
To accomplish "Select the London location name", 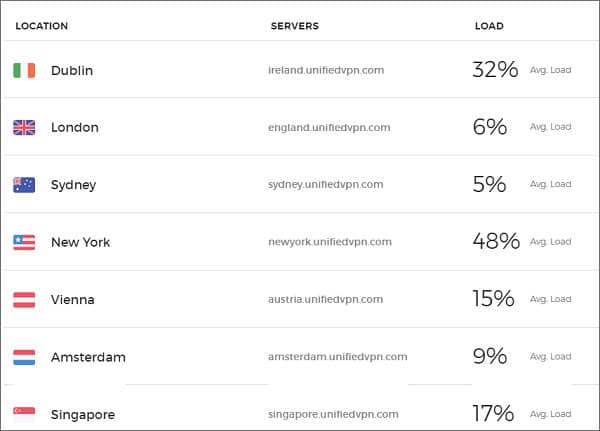I will 75,128.
